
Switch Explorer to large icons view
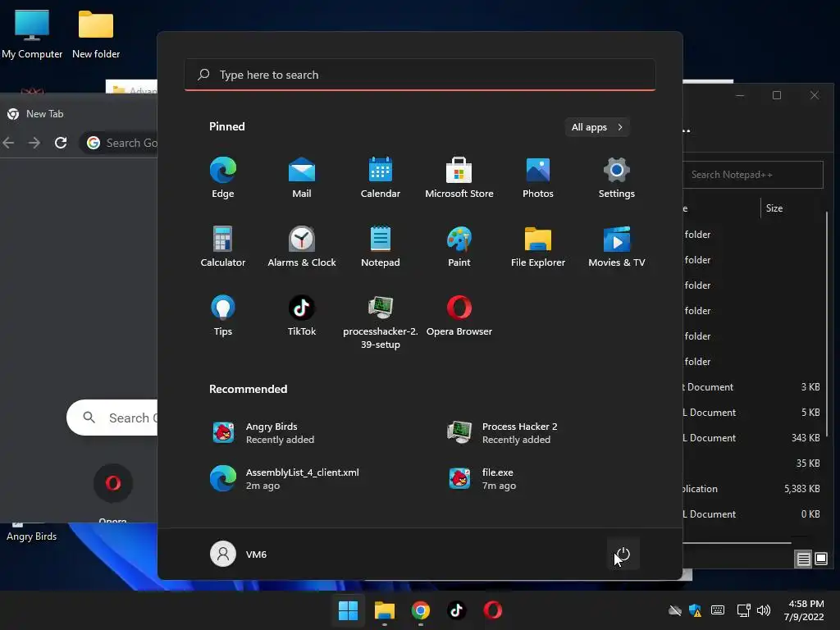821,559
